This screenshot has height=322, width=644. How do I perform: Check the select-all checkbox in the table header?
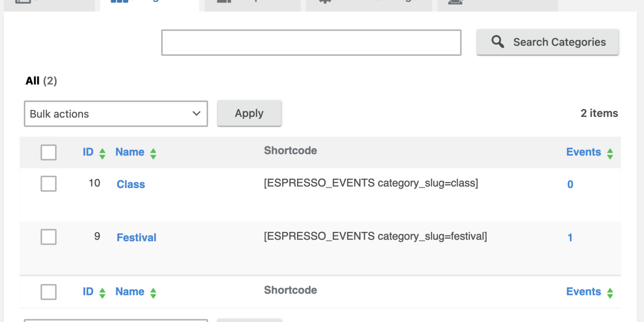click(48, 153)
